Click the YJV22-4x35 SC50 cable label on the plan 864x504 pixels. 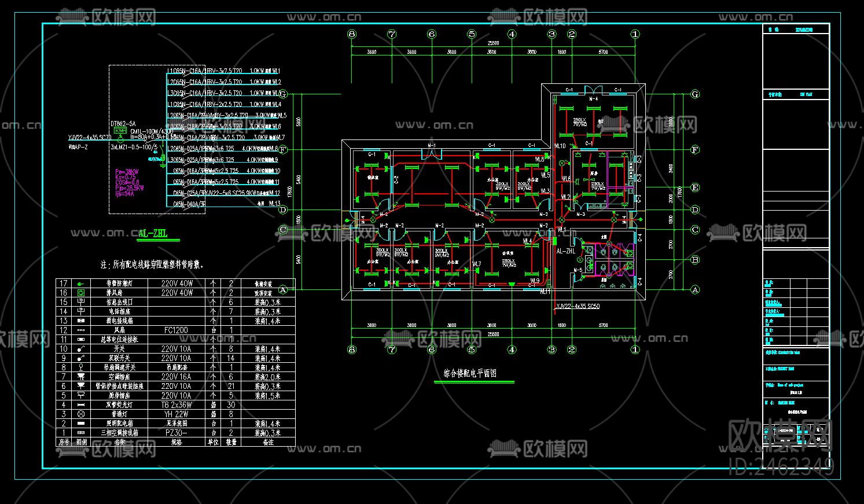click(578, 306)
